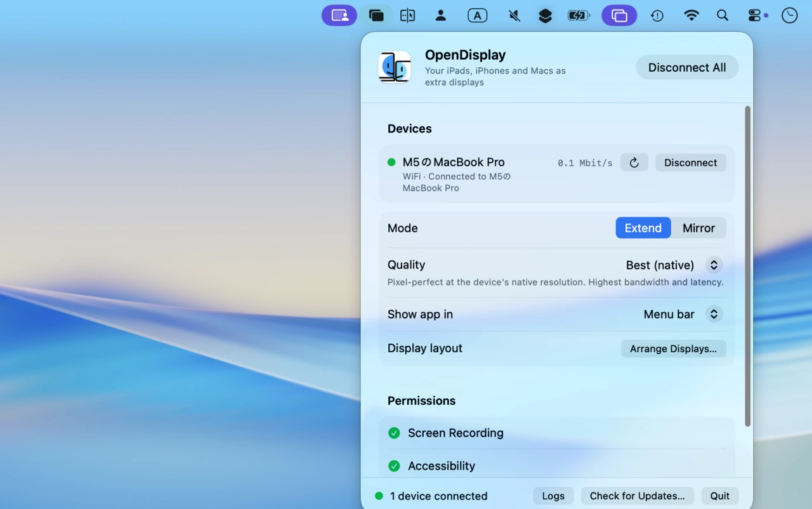This screenshot has height=509, width=812.
Task: Click the reconnect refresh button for M5 MacBook Pro
Action: [634, 162]
